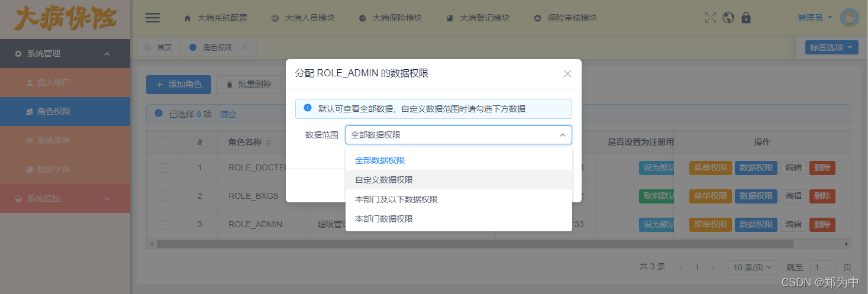Viewport: 868px width, 294px height.
Task: Click the 清空 selection link
Action: click(x=228, y=114)
